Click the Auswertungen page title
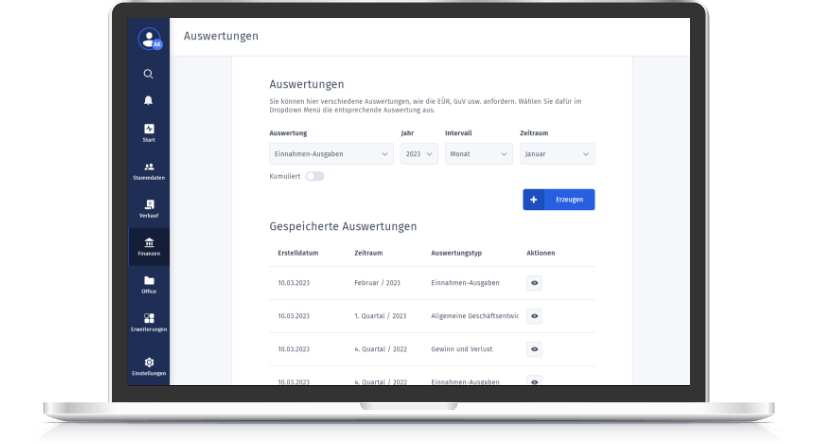 pos(221,36)
